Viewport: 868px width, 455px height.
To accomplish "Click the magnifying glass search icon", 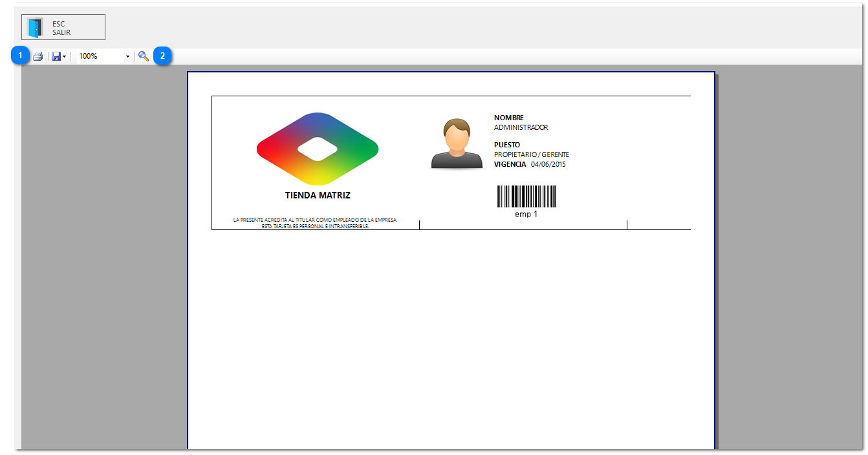I will tap(143, 56).
